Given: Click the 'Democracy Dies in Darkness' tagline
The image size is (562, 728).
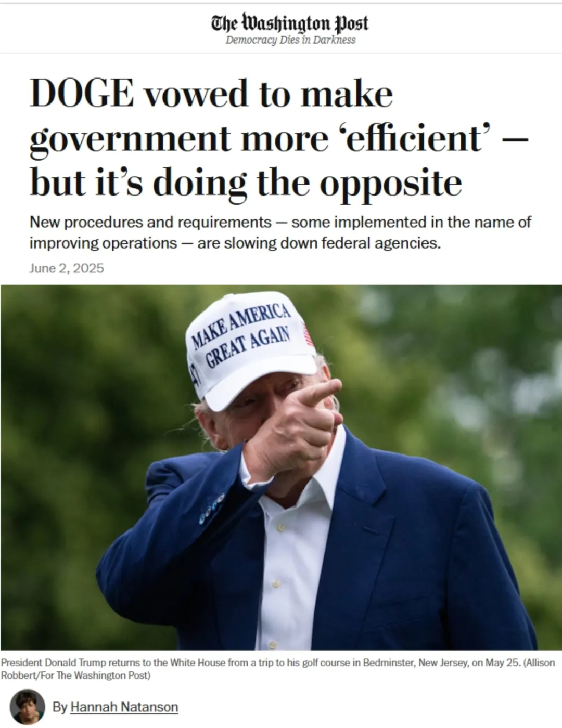Looking at the screenshot, I should (x=290, y=40).
